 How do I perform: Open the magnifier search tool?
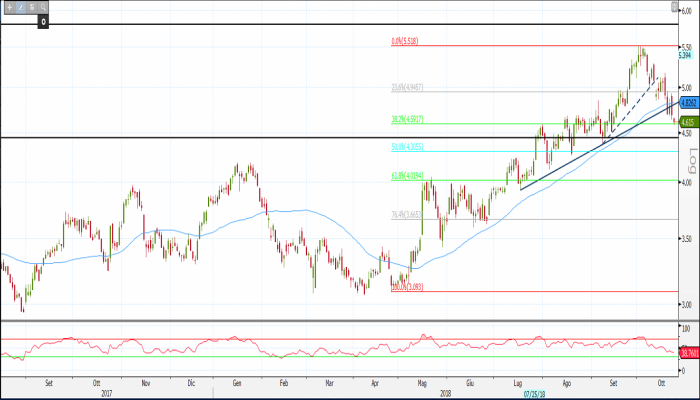[44, 7]
